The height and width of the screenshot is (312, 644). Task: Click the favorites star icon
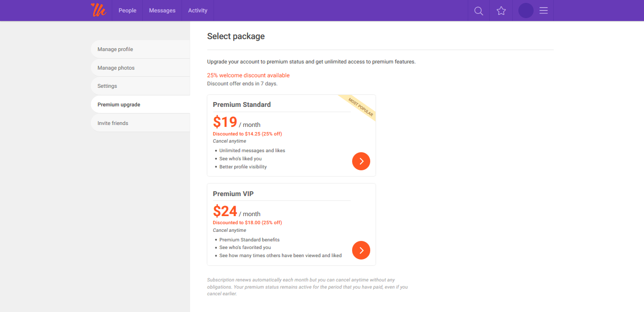point(501,10)
